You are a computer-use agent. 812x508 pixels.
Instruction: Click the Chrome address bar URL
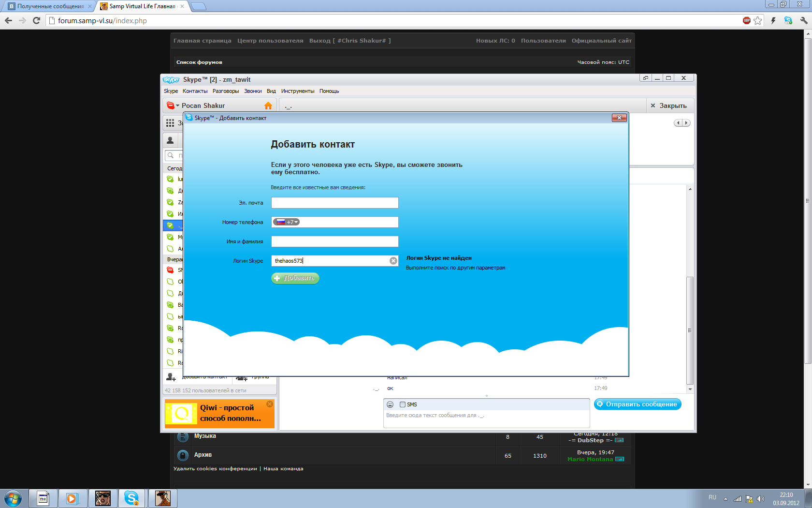pyautogui.click(x=102, y=21)
